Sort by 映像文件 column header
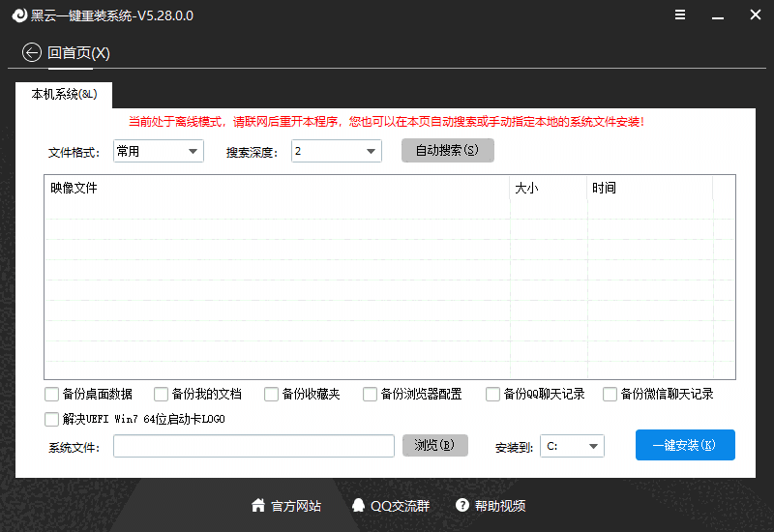 pos(278,188)
